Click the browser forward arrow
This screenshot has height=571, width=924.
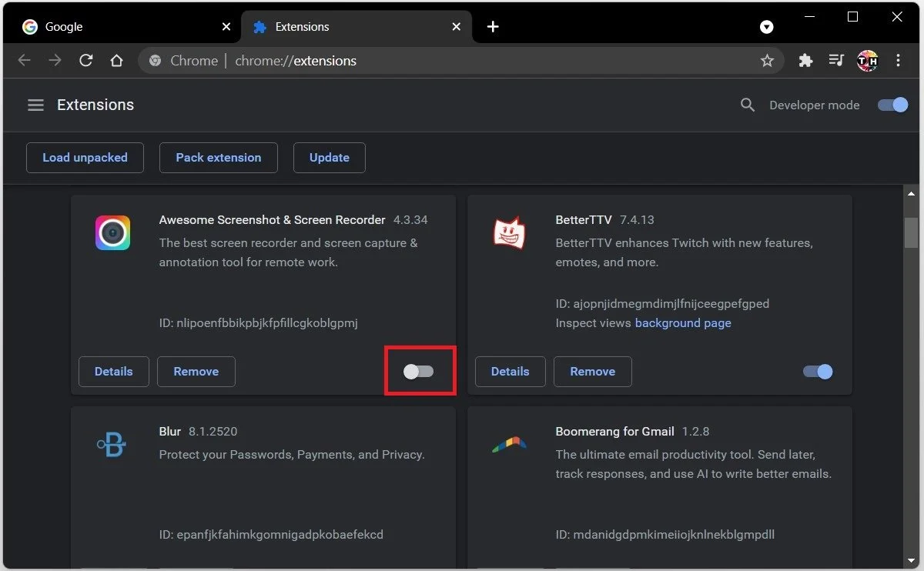pos(55,61)
